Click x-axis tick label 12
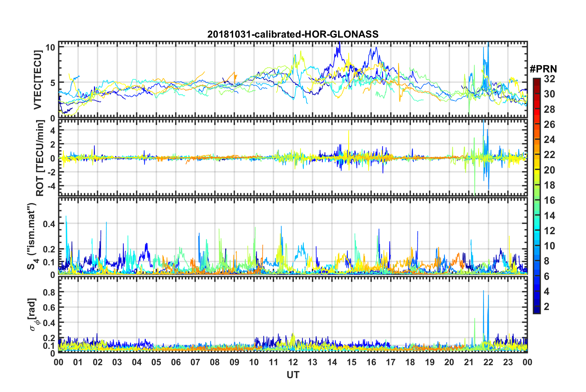 293,362
